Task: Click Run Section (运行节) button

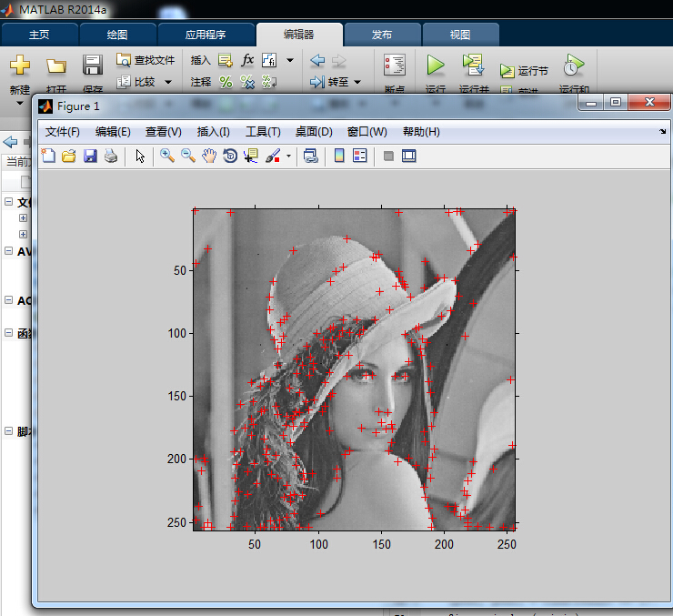Action: point(525,70)
